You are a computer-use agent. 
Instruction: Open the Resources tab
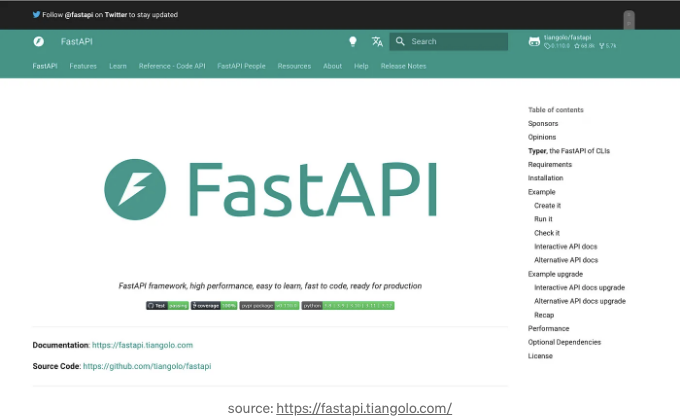point(294,66)
